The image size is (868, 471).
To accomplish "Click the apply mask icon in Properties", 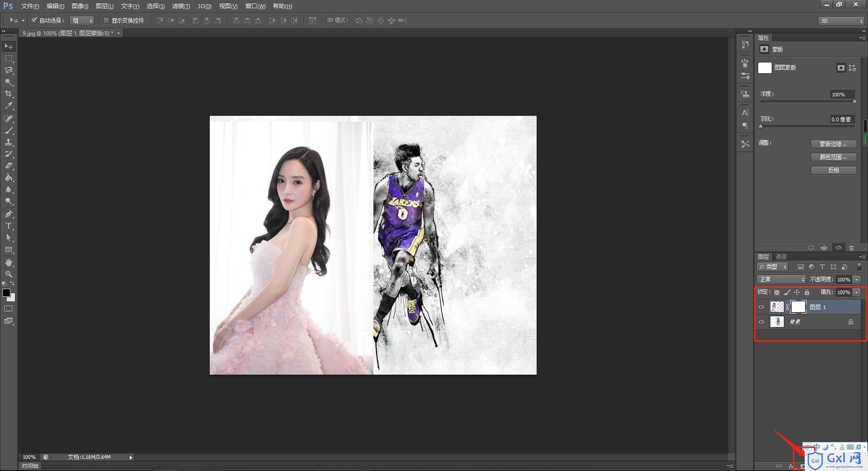I will [824, 247].
